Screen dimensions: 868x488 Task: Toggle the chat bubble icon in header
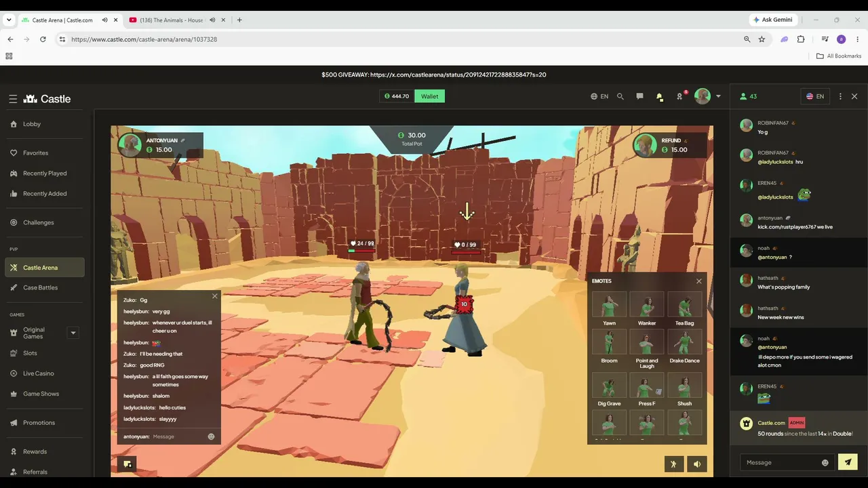(x=639, y=96)
